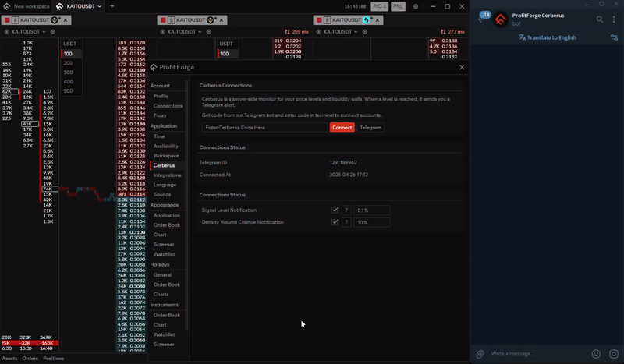Open the Workspace settings section
Screen dimensions: 624x364
pos(166,156)
